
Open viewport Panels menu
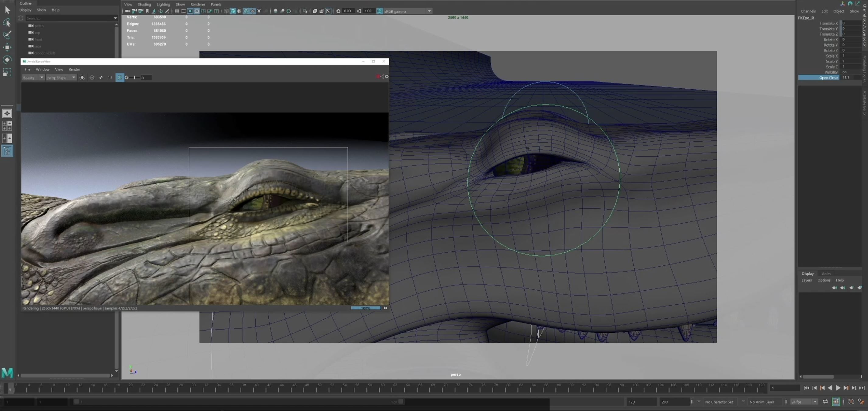[216, 4]
